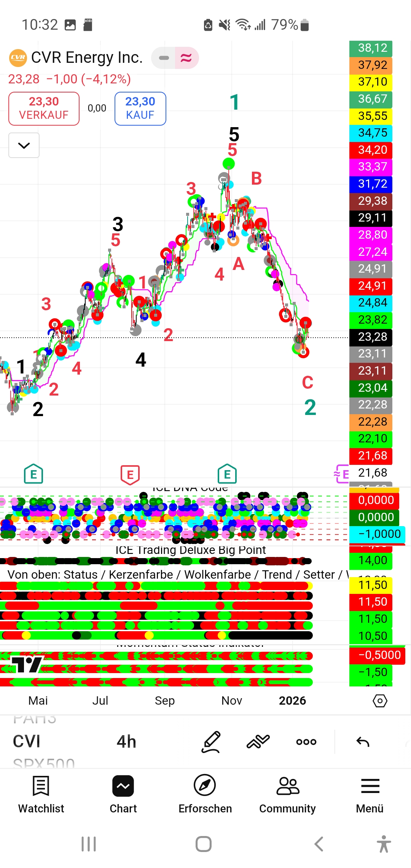Toggle the pink approximate-equal pill button
This screenshot has height=868, width=411.
tap(186, 58)
